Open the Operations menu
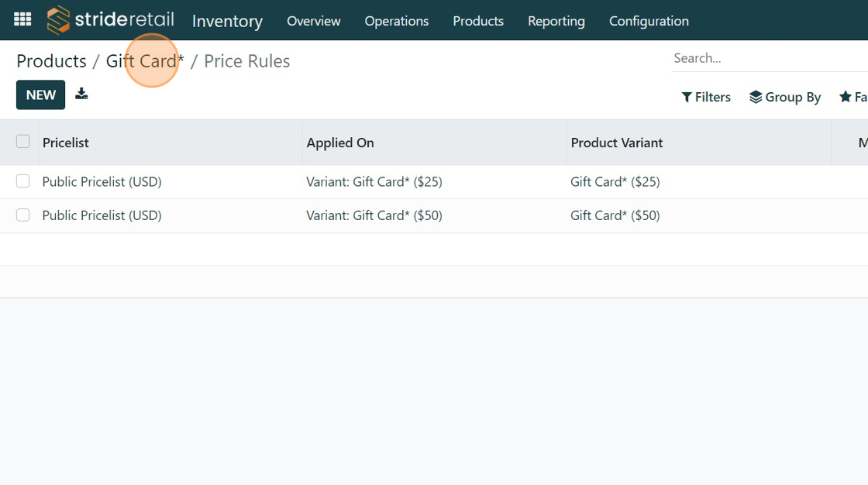Screen dimensions: 868x485 tap(396, 21)
